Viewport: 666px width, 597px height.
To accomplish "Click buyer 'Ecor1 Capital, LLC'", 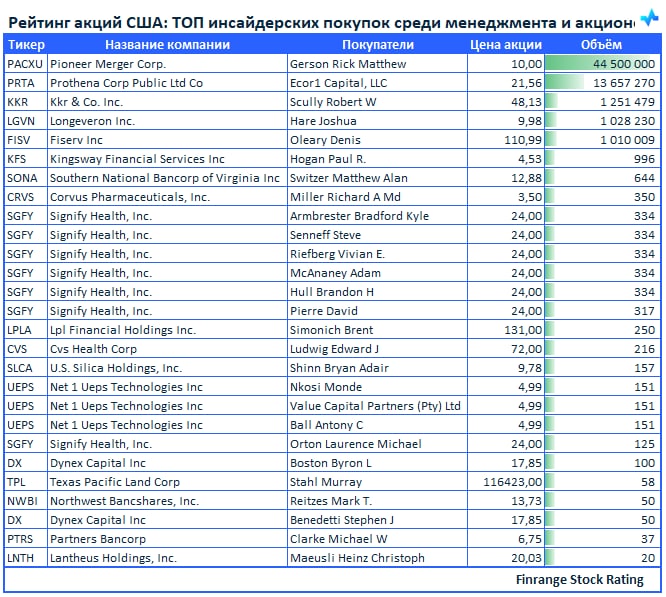I will point(339,83).
